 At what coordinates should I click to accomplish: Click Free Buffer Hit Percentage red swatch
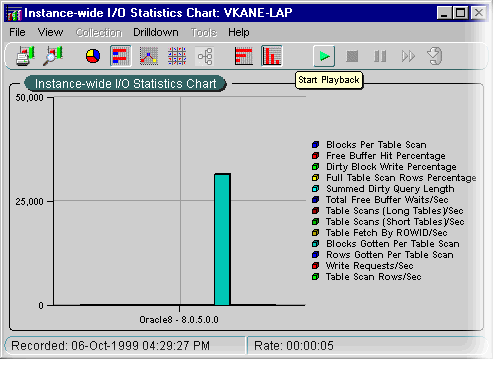point(315,156)
